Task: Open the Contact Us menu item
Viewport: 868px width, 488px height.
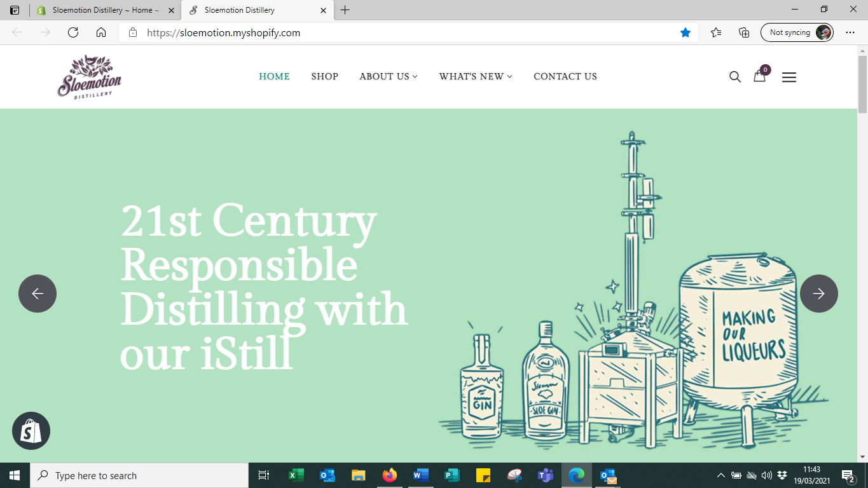Action: (565, 76)
